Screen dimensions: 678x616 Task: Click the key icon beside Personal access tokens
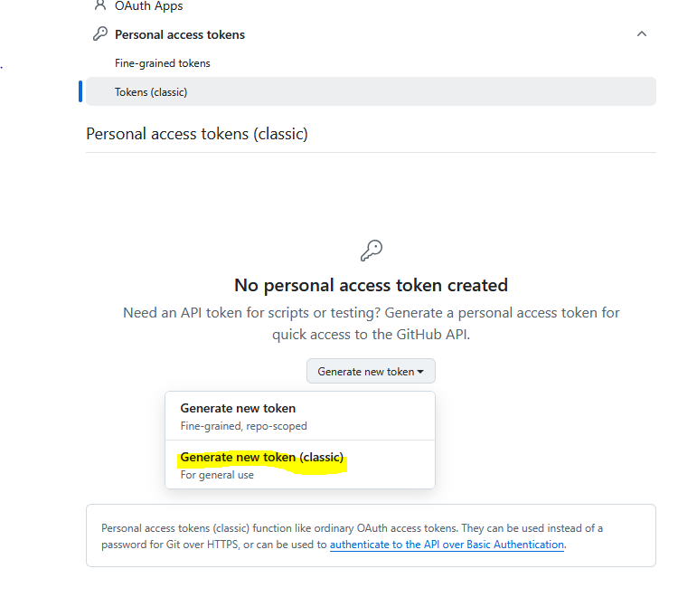(x=100, y=34)
